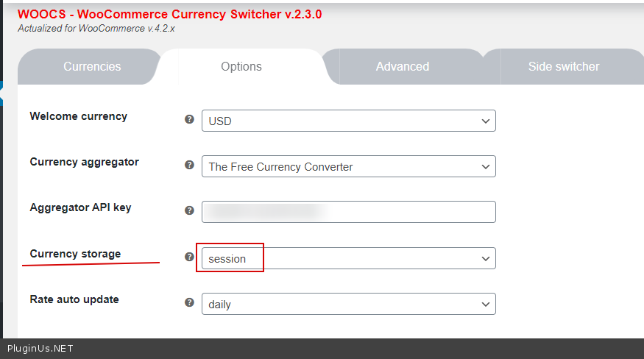Click the Currency aggregator label
The height and width of the screenshot is (359, 644).
point(84,162)
